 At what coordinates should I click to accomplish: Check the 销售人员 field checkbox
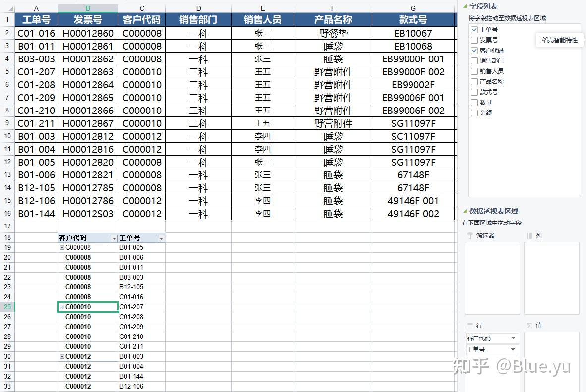[x=474, y=71]
